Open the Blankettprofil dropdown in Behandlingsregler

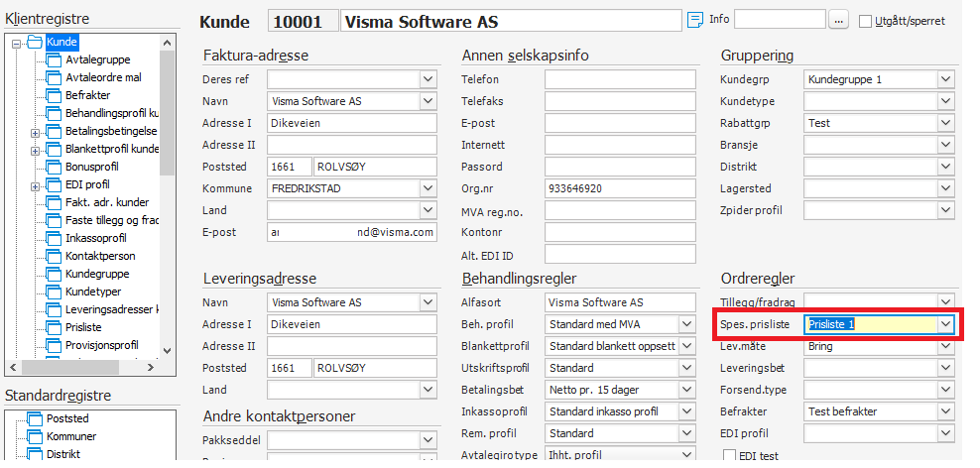[686, 346]
